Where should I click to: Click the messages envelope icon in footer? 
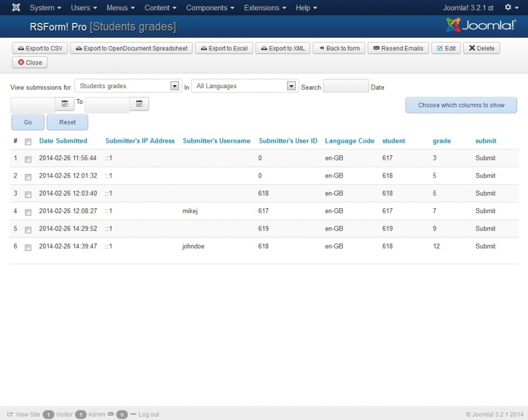coord(111,414)
